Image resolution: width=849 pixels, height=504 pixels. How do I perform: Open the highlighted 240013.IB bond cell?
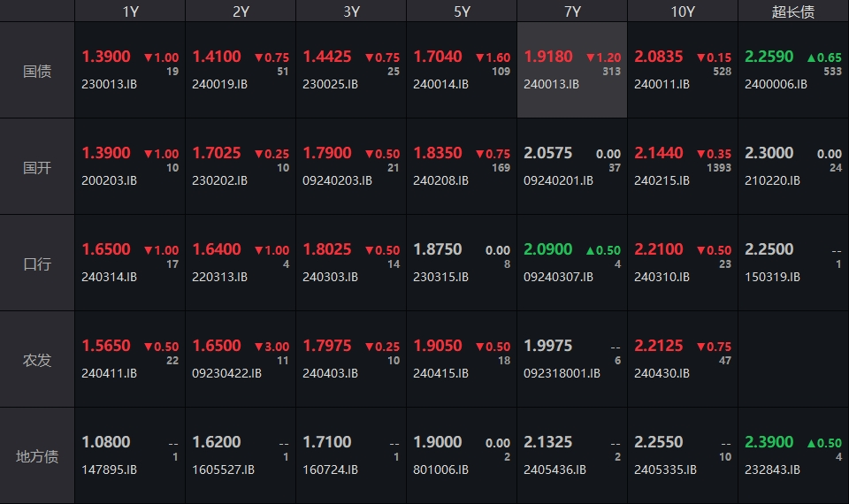click(572, 71)
